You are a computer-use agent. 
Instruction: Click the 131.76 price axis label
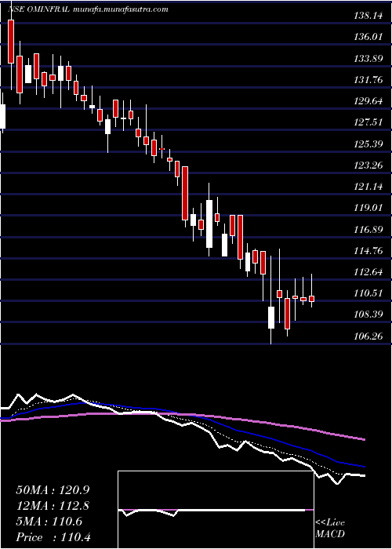pos(368,80)
